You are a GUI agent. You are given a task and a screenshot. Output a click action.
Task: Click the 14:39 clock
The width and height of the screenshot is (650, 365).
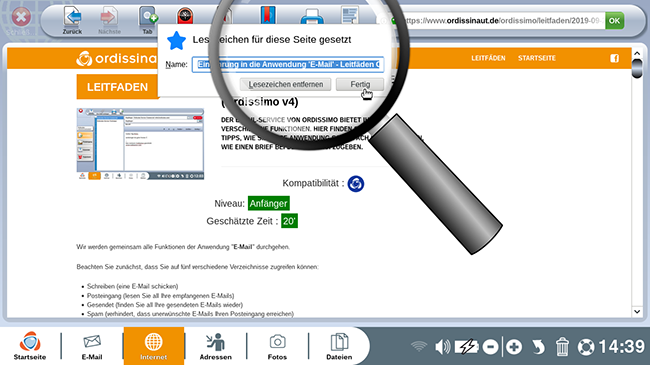point(622,347)
